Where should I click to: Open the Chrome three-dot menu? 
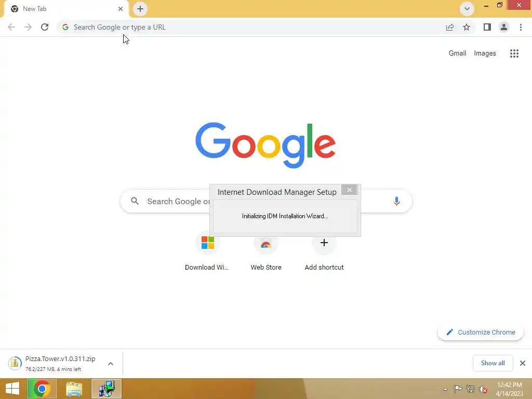pos(521,27)
